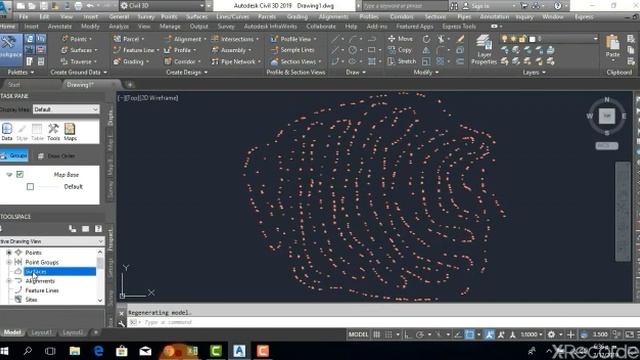The width and height of the screenshot is (640, 360).
Task: Open the Sample Lines tool
Action: coord(293,50)
